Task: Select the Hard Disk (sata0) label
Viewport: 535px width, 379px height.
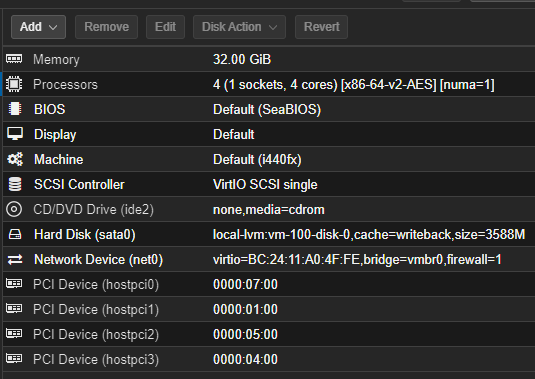Action: (85, 235)
